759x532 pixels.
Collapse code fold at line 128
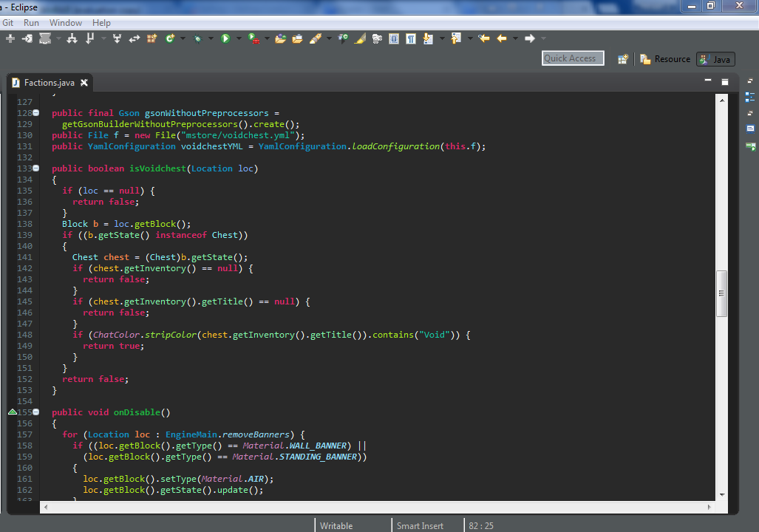point(35,113)
